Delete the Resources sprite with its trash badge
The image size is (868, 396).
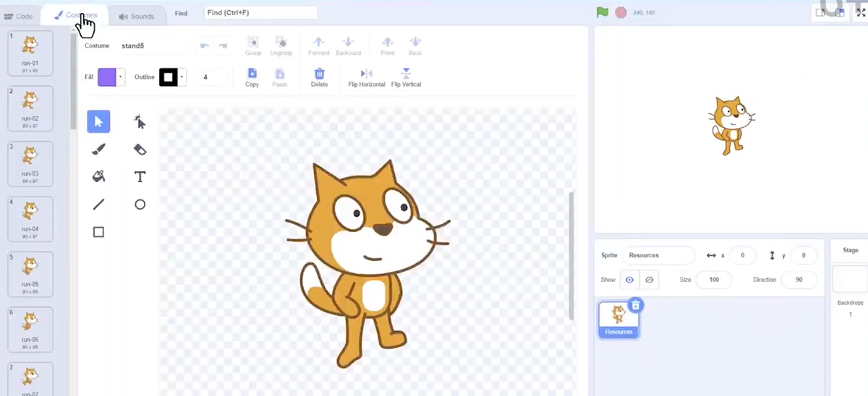pyautogui.click(x=635, y=306)
